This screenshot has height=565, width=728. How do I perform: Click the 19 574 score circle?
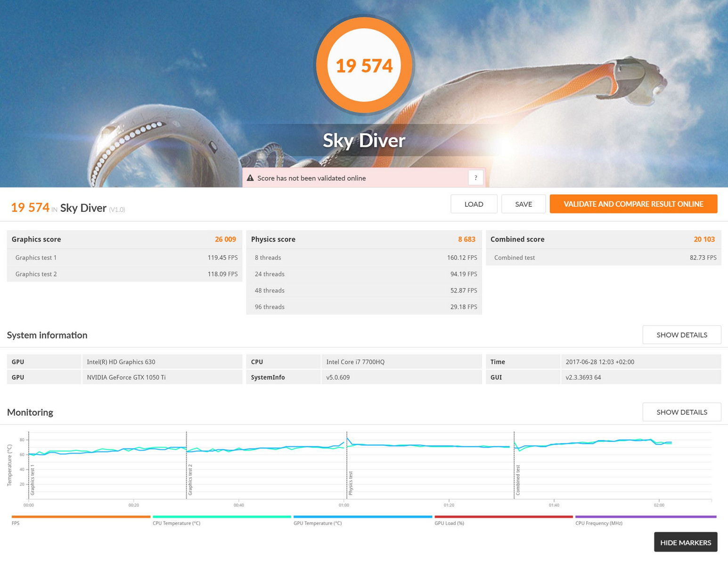[x=364, y=65]
